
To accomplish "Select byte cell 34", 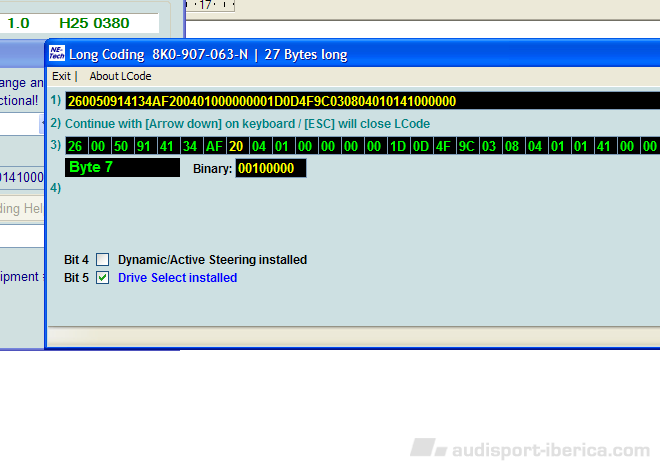I will point(190,146).
